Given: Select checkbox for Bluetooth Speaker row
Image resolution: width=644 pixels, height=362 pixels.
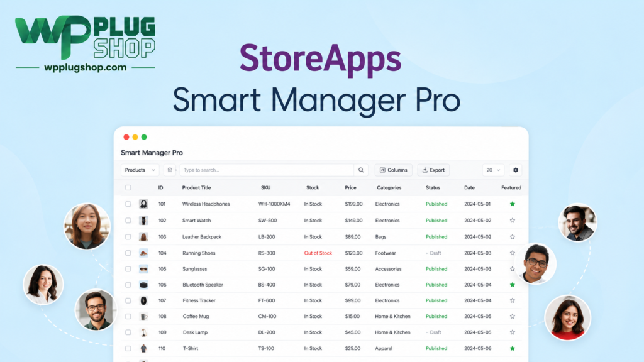Looking at the screenshot, I should 128,285.
